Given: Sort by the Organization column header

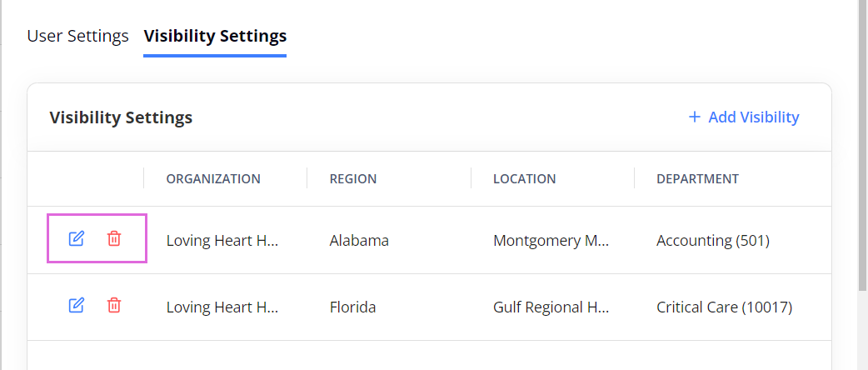Looking at the screenshot, I should tap(213, 179).
